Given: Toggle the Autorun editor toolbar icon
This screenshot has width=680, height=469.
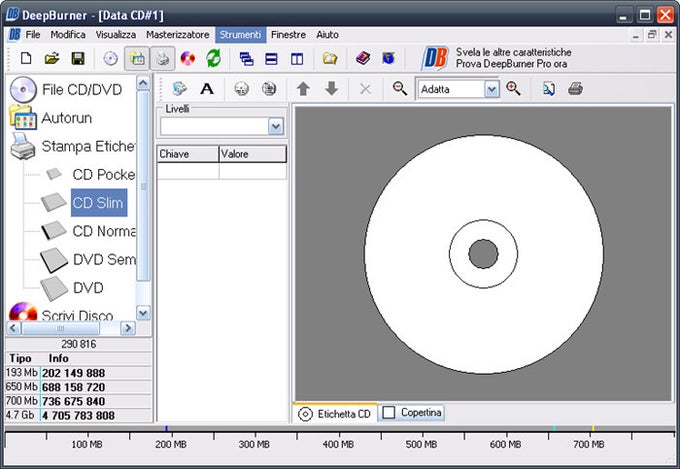Looking at the screenshot, I should tap(137, 58).
